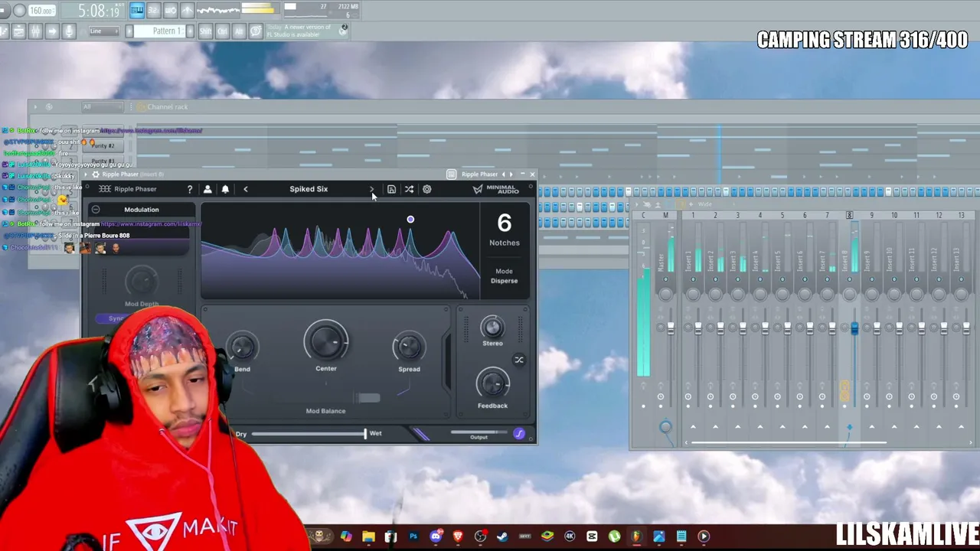Screen dimensions: 980x551
Task: Select mixer track number 13
Action: coord(962,216)
